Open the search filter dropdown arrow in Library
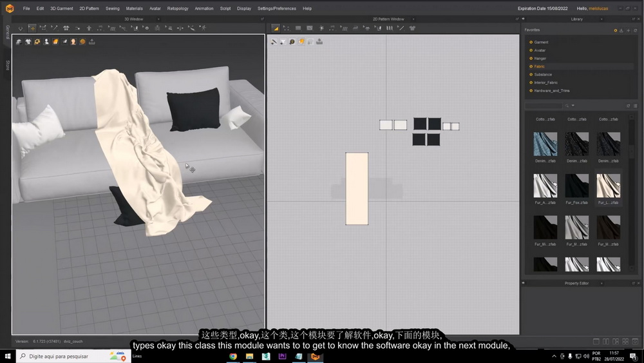The width and height of the screenshot is (644, 363). click(573, 106)
